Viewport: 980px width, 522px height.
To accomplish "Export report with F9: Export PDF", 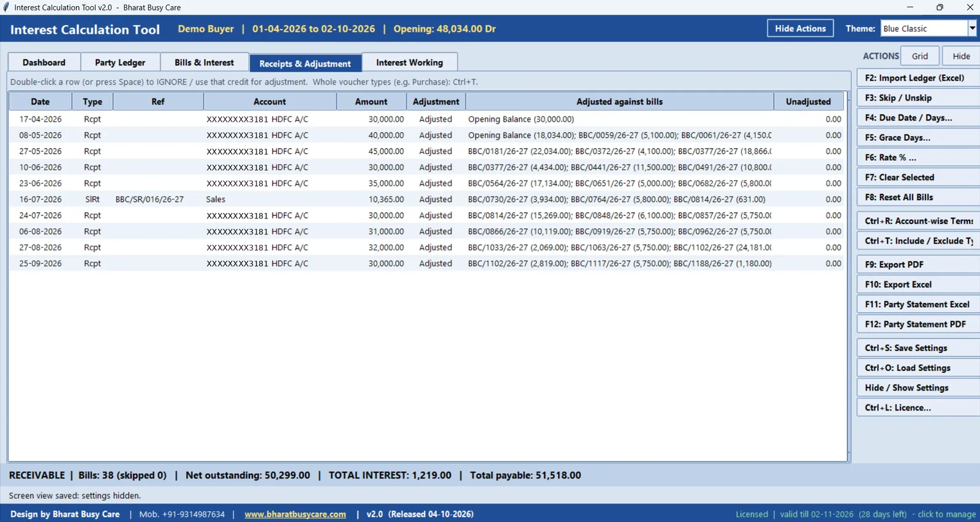I will coord(918,264).
